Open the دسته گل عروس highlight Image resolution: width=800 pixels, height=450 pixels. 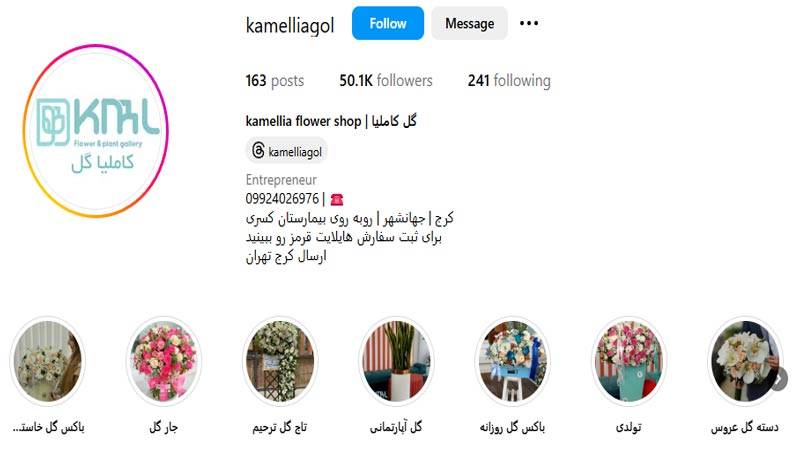[x=745, y=361]
